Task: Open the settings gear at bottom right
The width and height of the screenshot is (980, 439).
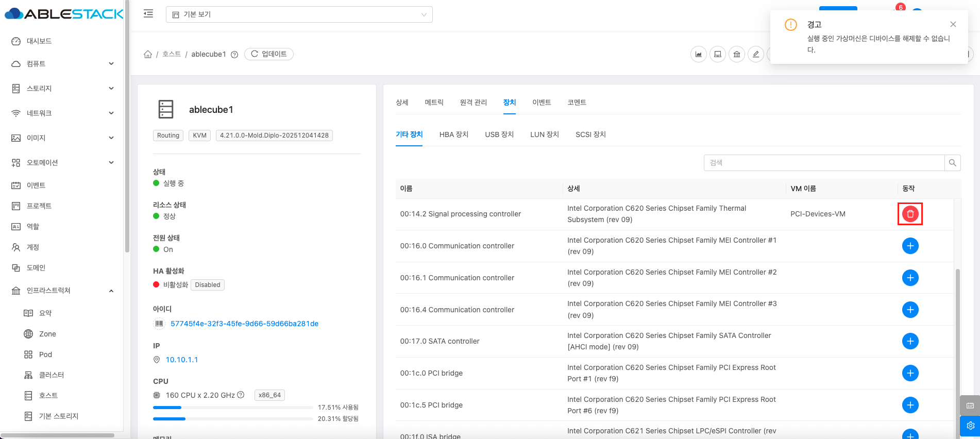Action: (x=970, y=426)
